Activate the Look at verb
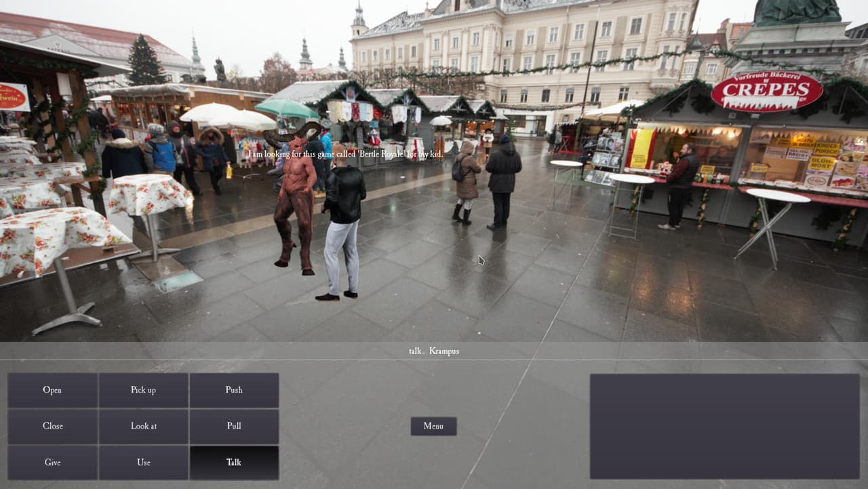Image resolution: width=868 pixels, height=489 pixels. [143, 426]
